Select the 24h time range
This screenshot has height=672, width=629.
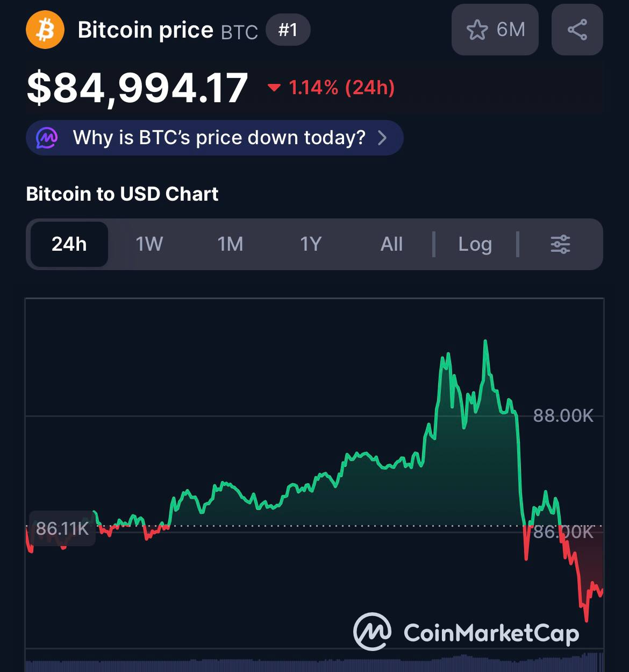(x=69, y=244)
